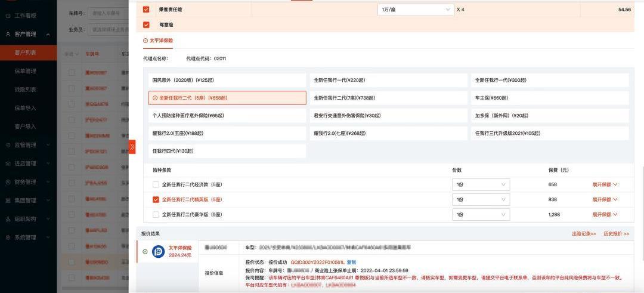Viewport: 644px width, 293px height.
Task: Click 复制 next to the quote number
Action: [351, 262]
